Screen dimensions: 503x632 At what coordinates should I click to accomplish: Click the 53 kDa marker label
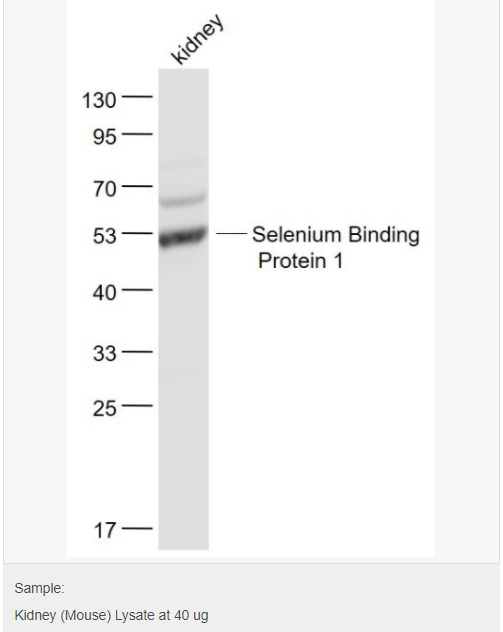[105, 236]
